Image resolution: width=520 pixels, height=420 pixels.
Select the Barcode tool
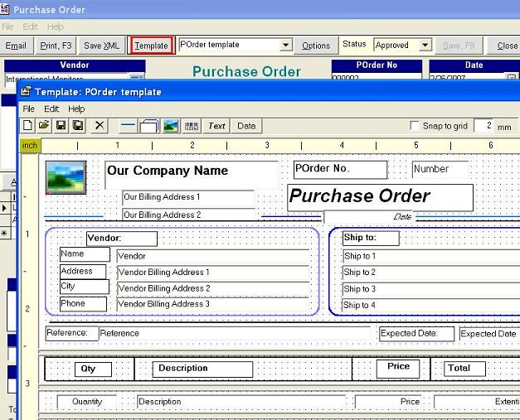[192, 126]
